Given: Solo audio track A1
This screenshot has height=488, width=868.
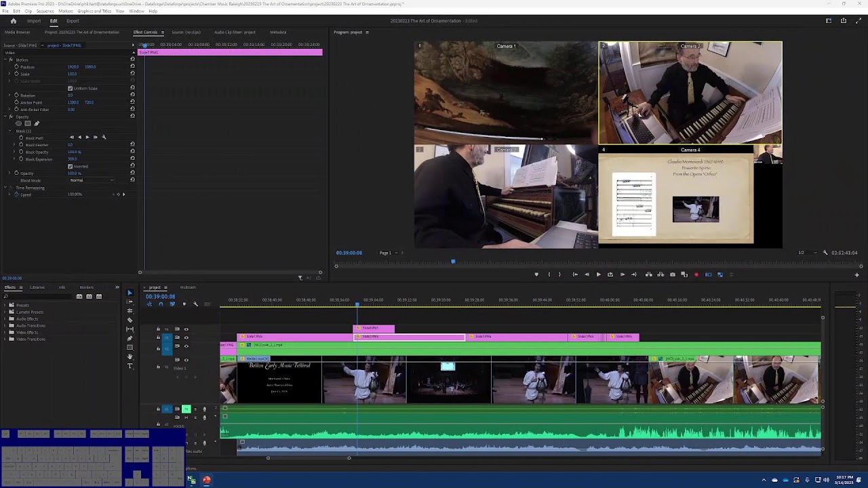Looking at the screenshot, I should [x=196, y=409].
